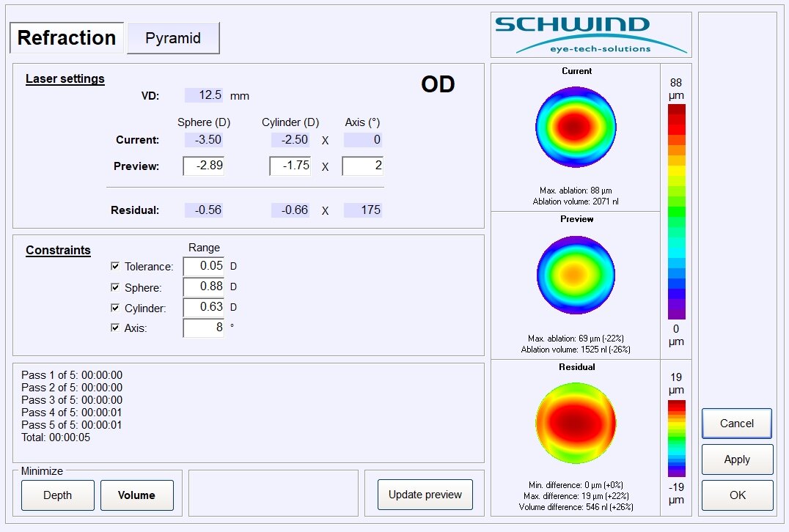Uncheck the Sphere constraint checkbox
This screenshot has width=789, height=532.
[114, 287]
